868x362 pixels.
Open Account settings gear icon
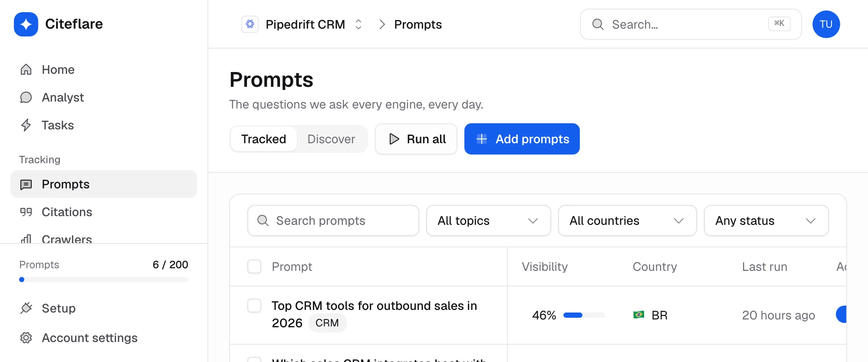26,338
